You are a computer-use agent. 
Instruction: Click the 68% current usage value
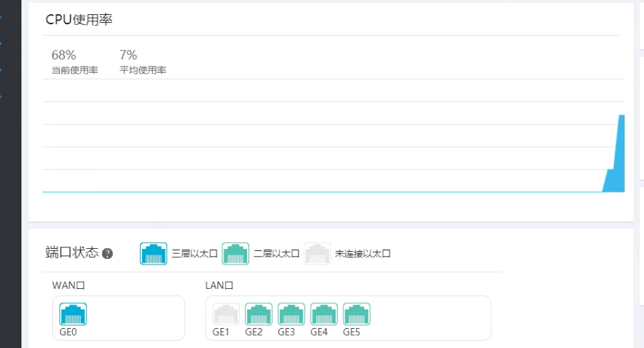(64, 55)
